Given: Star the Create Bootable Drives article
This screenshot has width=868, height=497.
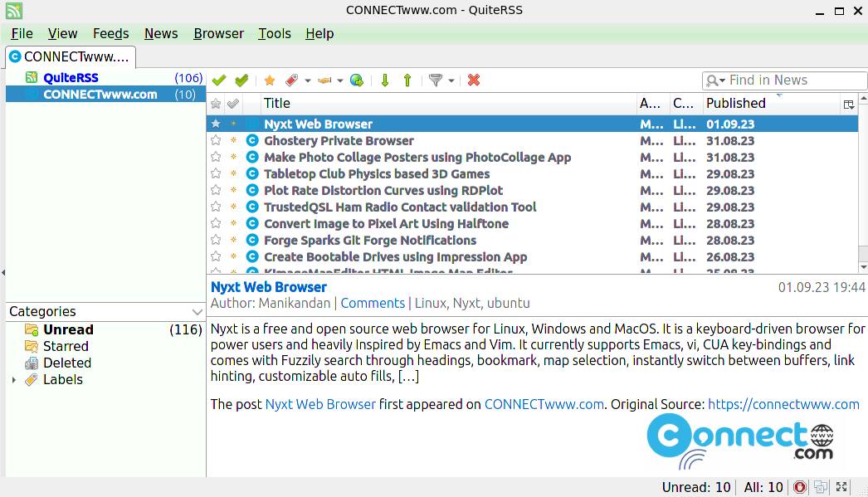Looking at the screenshot, I should [216, 257].
